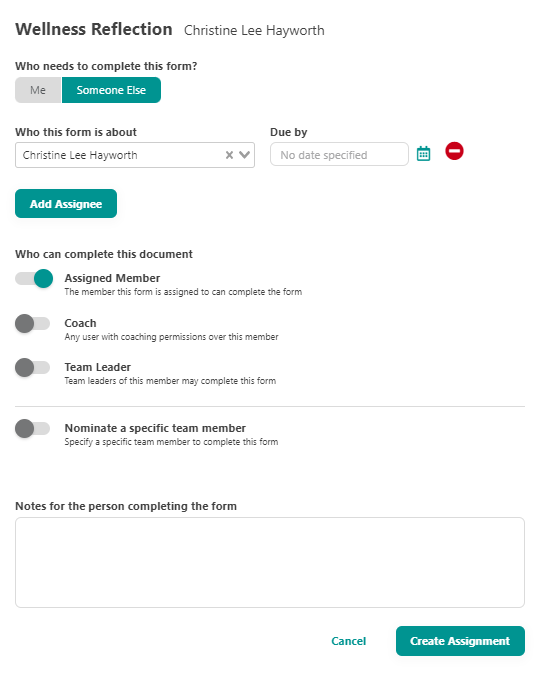Open the Due by calendar picker icon

coord(423,154)
